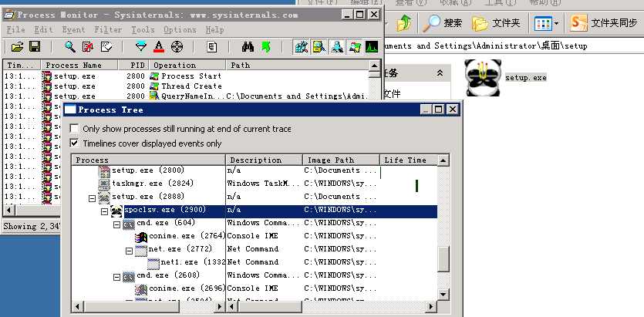The height and width of the screenshot is (317, 644).
Task: Open the Filter menu
Action: [x=108, y=29]
